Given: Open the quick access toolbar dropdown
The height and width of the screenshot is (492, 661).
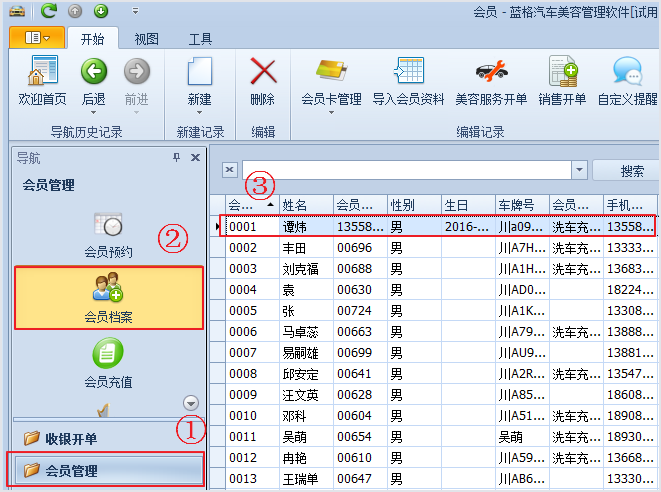Looking at the screenshot, I should [135, 12].
